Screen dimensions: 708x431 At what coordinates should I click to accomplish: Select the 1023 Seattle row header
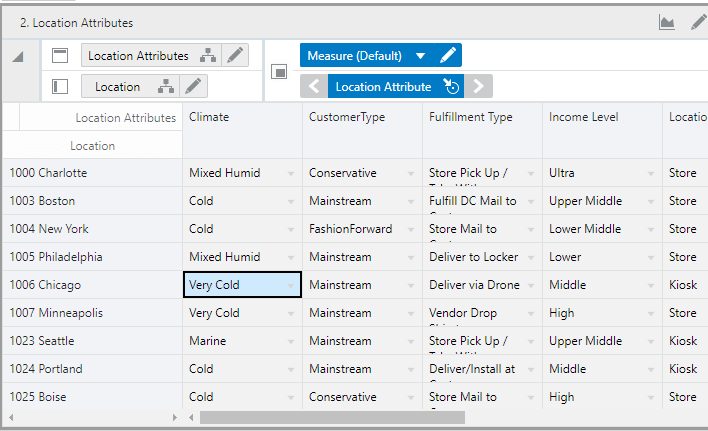[x=92, y=341]
